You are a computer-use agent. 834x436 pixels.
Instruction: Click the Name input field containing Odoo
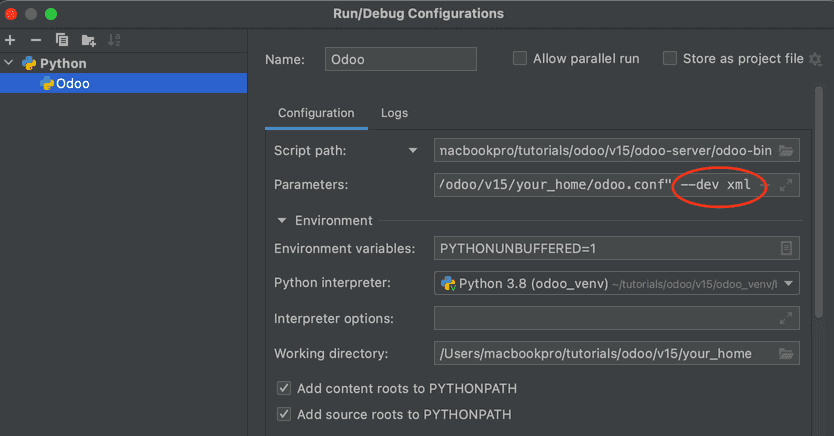400,59
